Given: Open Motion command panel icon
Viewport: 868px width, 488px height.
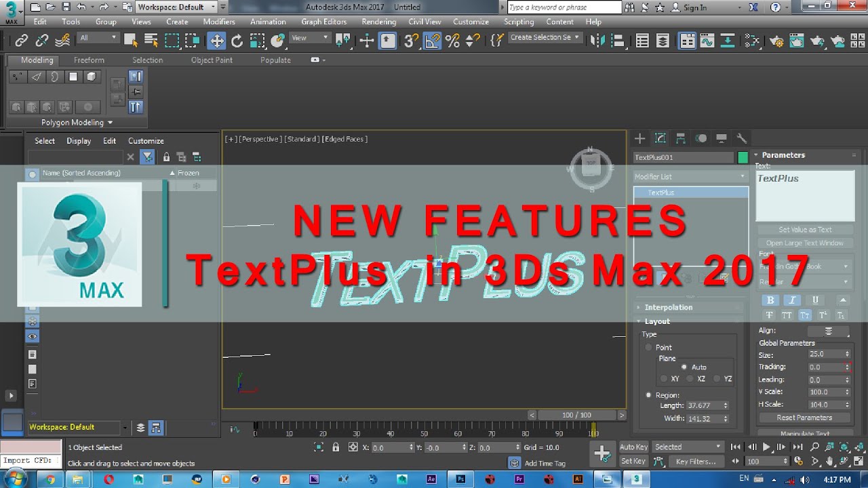Looking at the screenshot, I should [701, 138].
